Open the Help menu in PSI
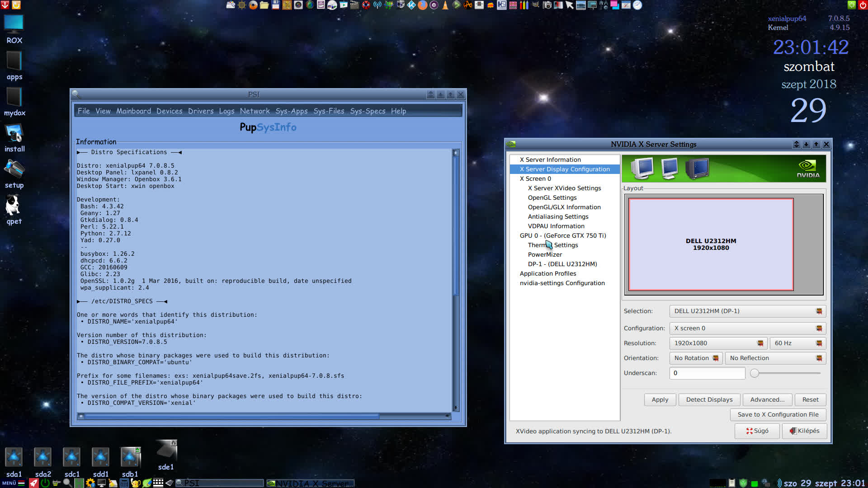The width and height of the screenshot is (868, 488). point(398,111)
